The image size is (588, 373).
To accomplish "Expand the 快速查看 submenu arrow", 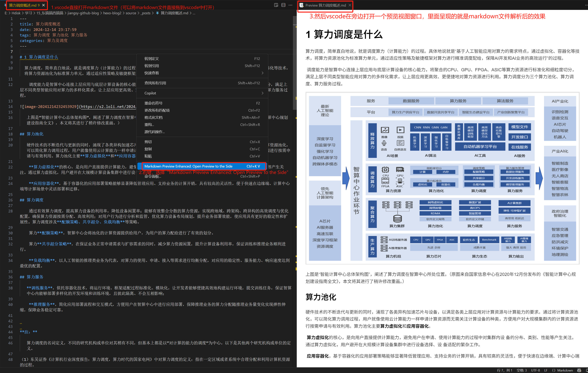I will pyautogui.click(x=262, y=73).
